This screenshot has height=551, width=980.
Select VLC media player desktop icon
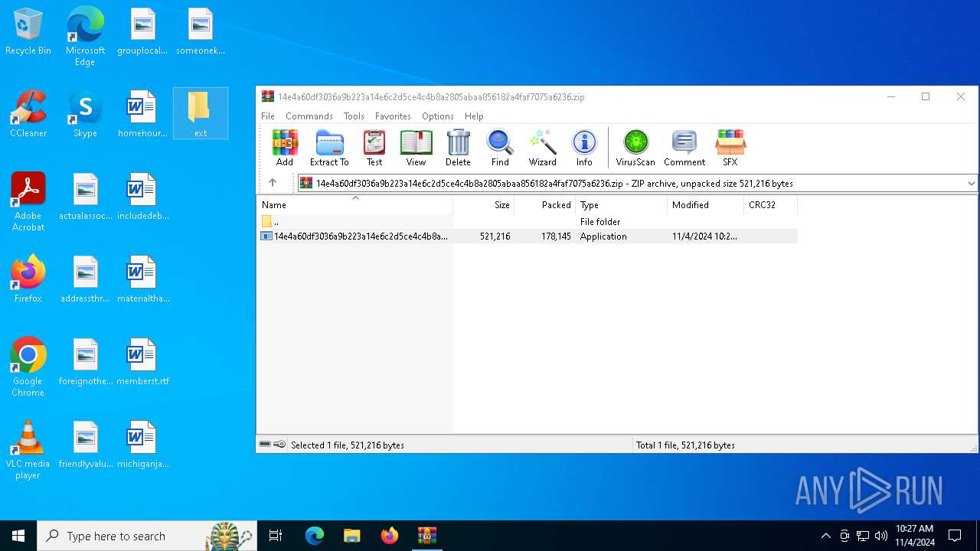(28, 450)
